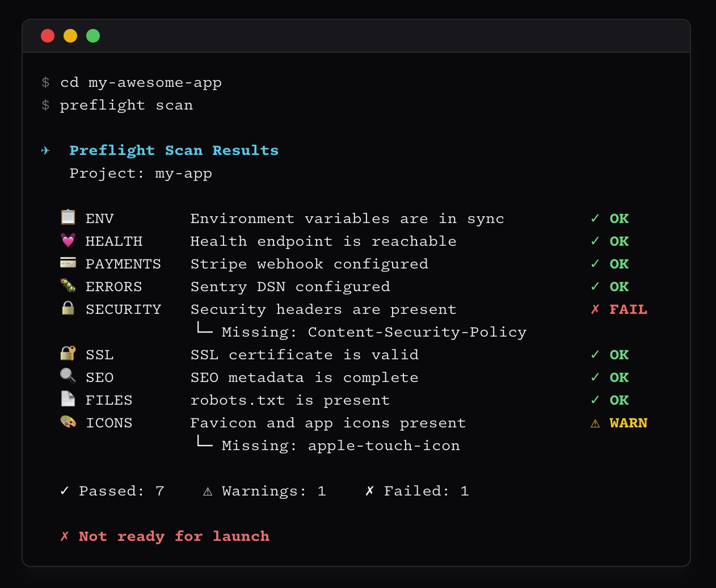Click the clipboard icon beside ENV
This screenshot has height=588, width=716.
68,218
